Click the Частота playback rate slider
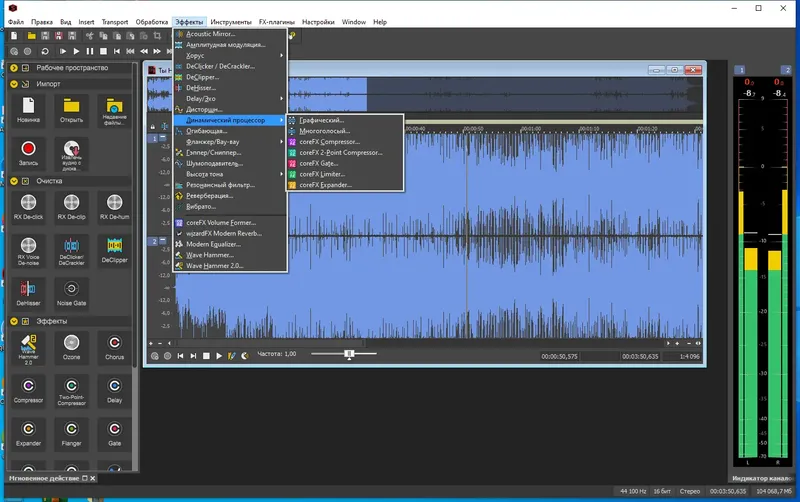 tap(349, 354)
